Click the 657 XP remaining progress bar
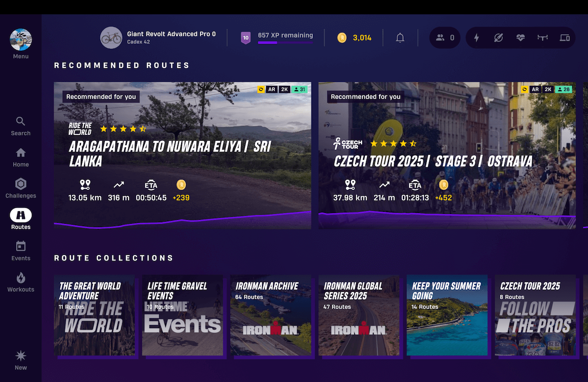 click(285, 43)
